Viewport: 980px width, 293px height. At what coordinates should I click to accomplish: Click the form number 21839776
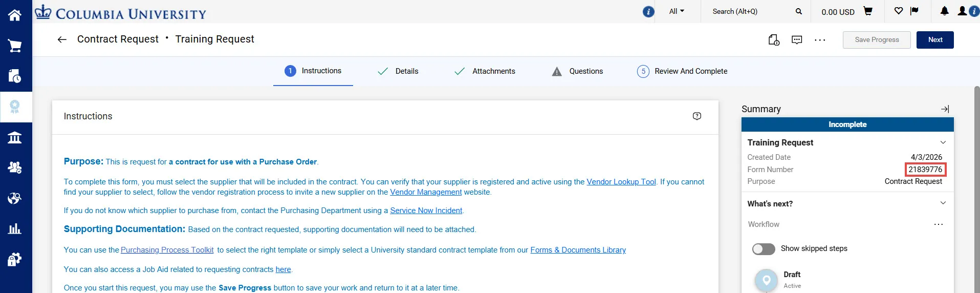(x=925, y=170)
